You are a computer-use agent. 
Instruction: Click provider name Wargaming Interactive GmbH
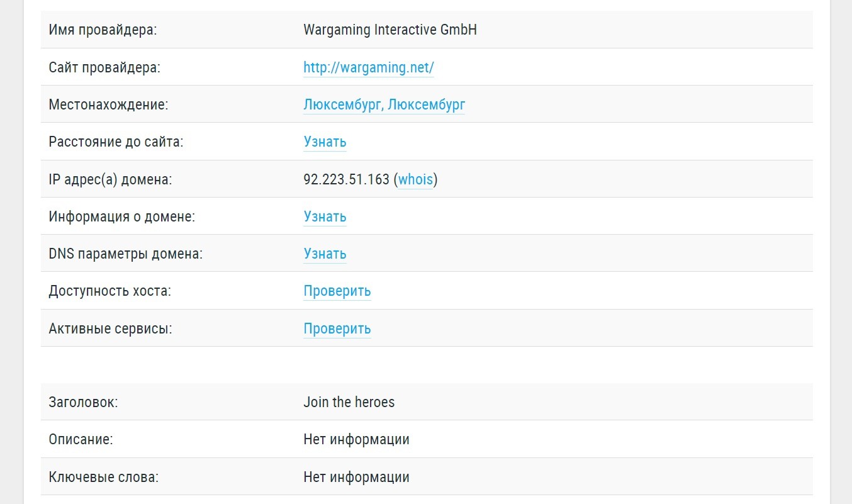point(390,30)
